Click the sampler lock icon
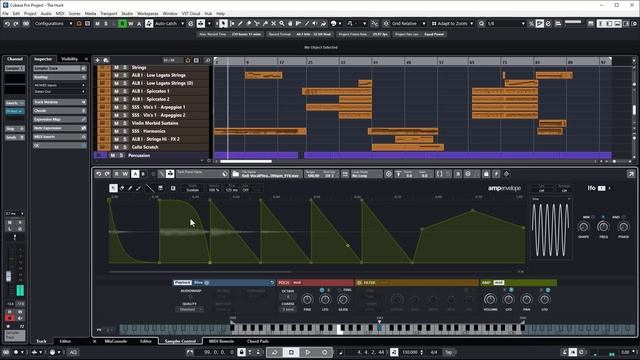The width and height of the screenshot is (640, 360). [x=486, y=174]
